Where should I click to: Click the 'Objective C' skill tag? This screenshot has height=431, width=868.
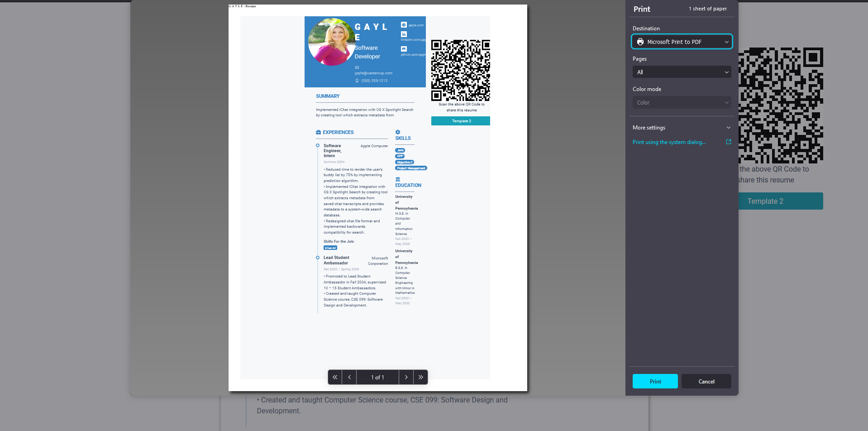tap(405, 162)
